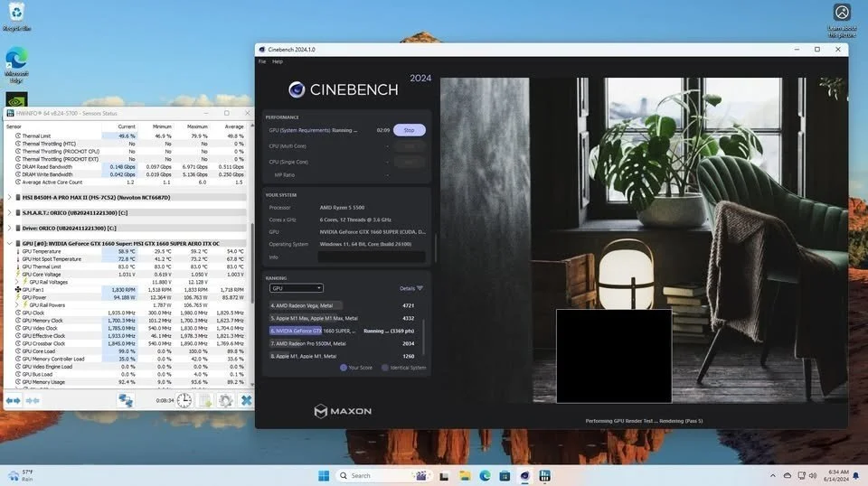Collapse the GPU [#0] GTX 1660 Super group
This screenshot has height=486, width=868.
pyautogui.click(x=9, y=243)
